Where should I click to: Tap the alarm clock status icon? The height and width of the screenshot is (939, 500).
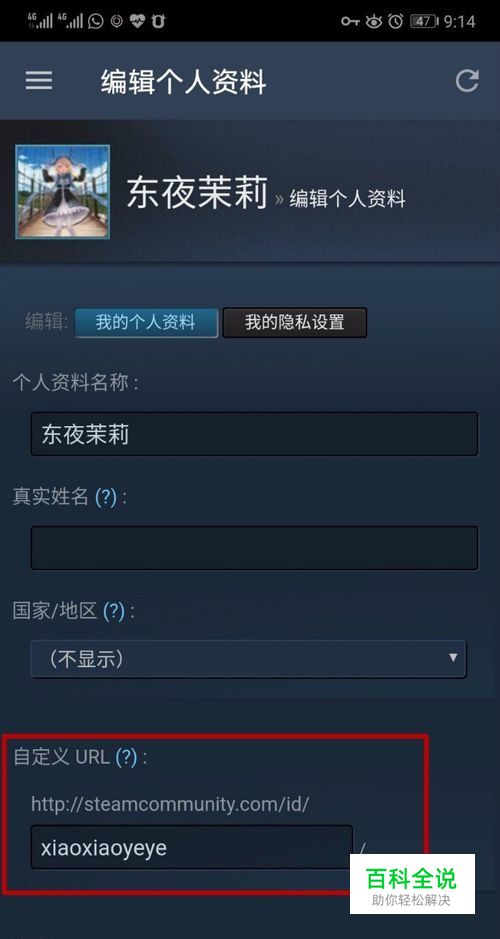(395, 22)
